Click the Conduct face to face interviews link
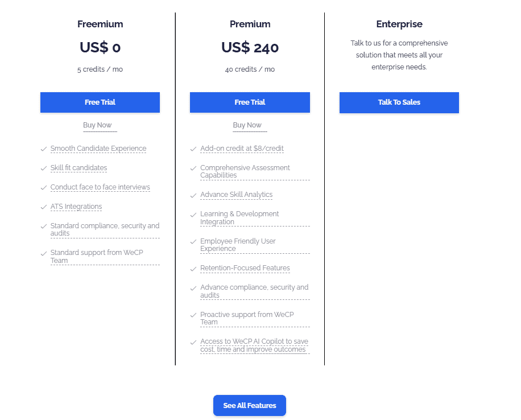 coord(100,187)
